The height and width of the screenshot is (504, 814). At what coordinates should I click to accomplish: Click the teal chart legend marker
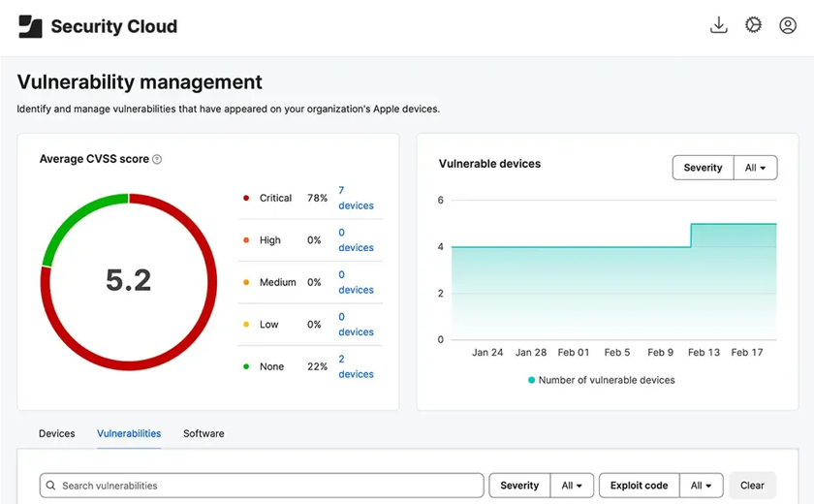pos(531,380)
